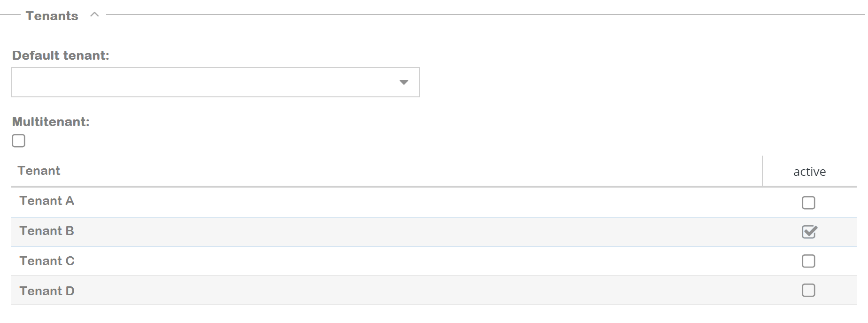This screenshot has width=868, height=323.
Task: Click the Default tenant label
Action: click(x=61, y=55)
